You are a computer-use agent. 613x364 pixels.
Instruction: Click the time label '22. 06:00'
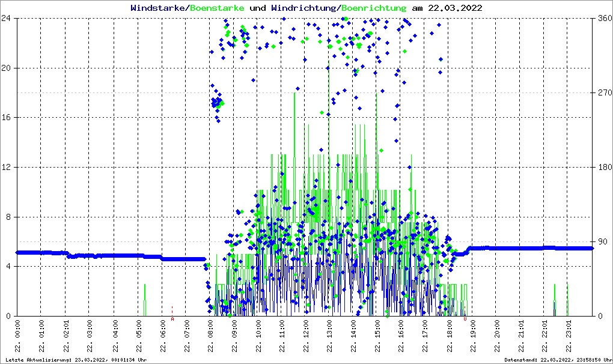163,336
